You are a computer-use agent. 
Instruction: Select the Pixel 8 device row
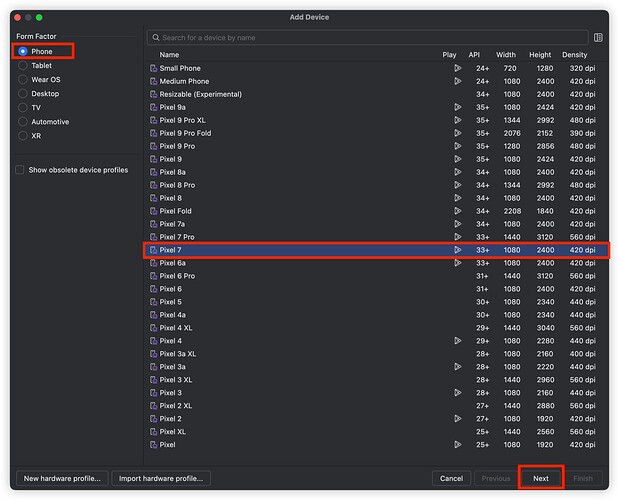pyautogui.click(x=375, y=198)
